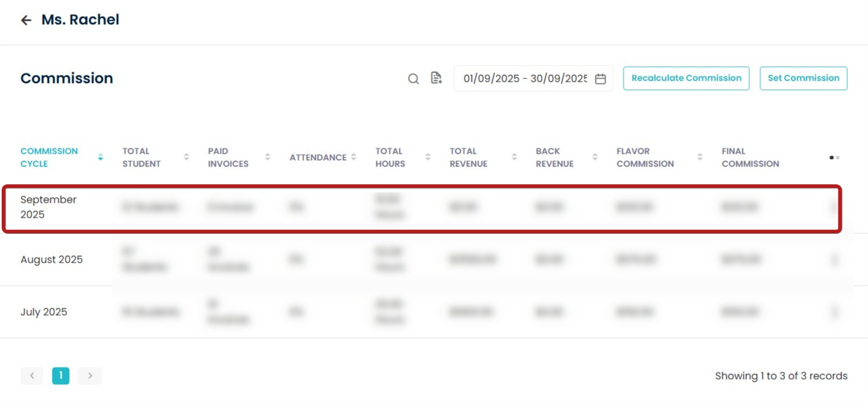Open the August 2025 commission row
The height and width of the screenshot is (405, 868).
tap(52, 260)
